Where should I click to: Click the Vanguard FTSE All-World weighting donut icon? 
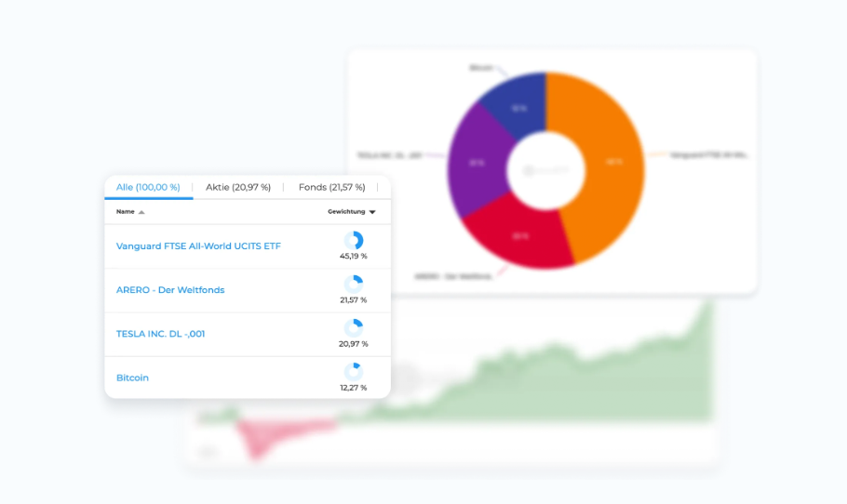point(354,241)
